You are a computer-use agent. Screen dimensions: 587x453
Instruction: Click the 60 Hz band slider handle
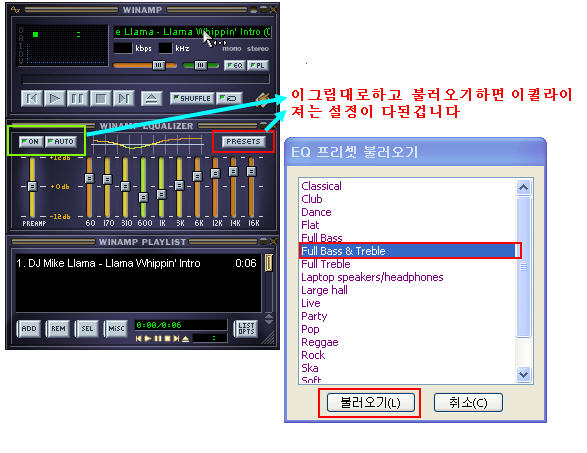89,179
